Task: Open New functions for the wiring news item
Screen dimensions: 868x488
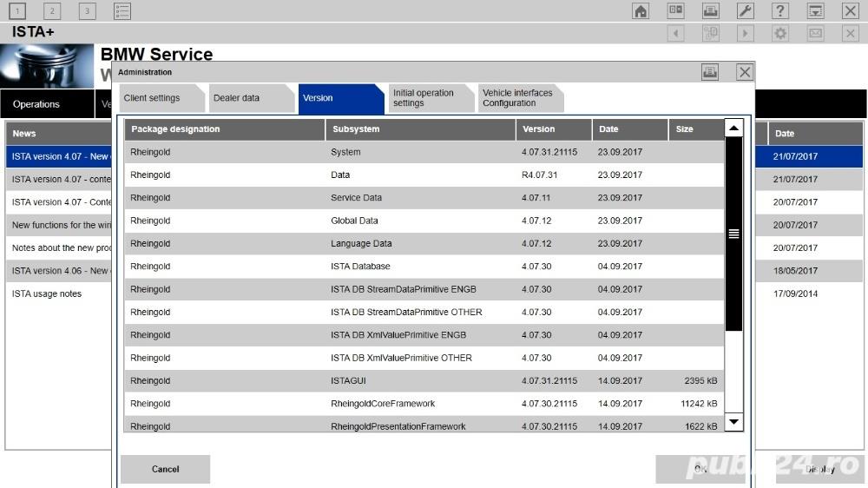Action: point(60,225)
